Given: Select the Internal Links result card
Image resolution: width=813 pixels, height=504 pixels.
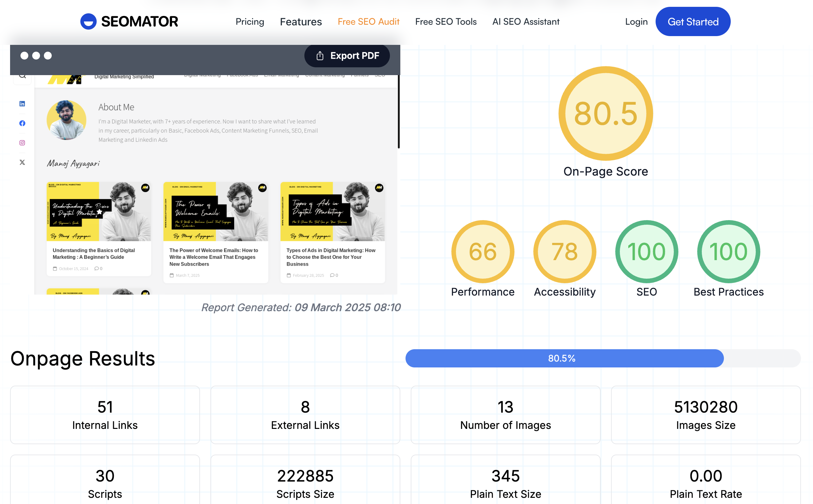Looking at the screenshot, I should [105, 415].
